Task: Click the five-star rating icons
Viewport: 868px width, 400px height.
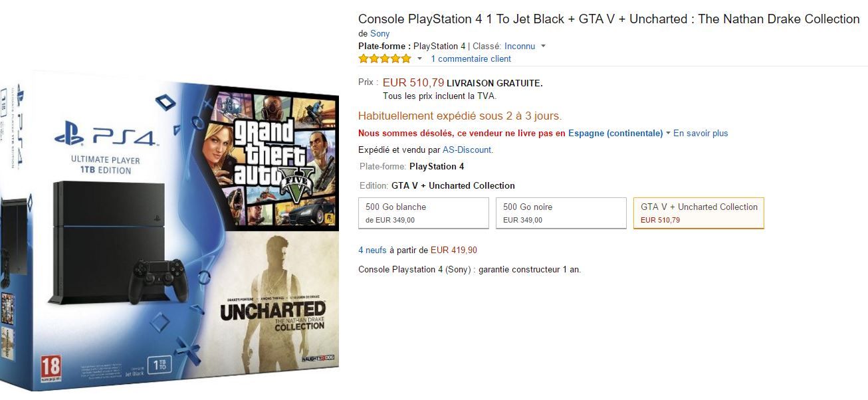Action: click(385, 59)
